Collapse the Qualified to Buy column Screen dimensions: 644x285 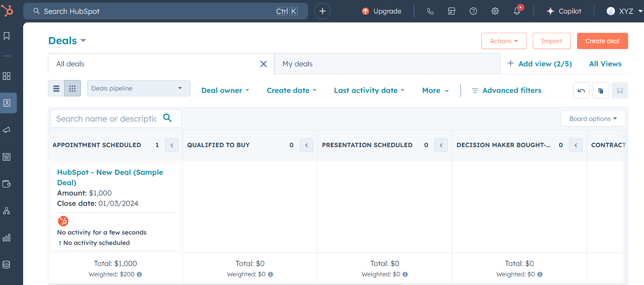pos(306,145)
